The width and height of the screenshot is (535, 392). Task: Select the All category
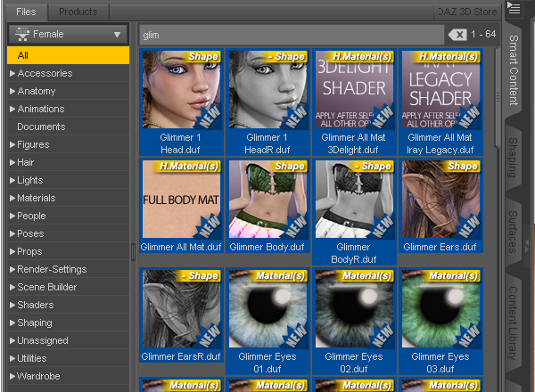click(69, 55)
